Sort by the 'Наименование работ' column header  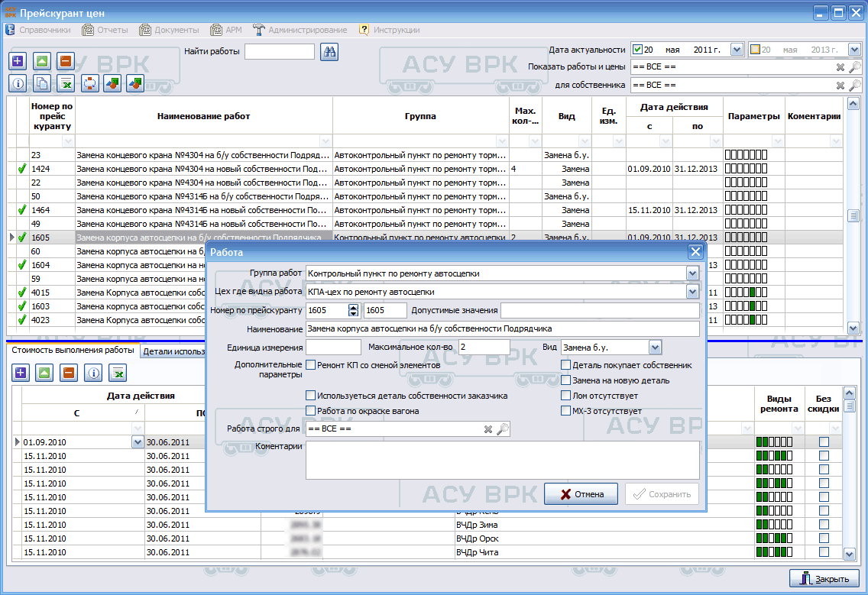point(204,116)
